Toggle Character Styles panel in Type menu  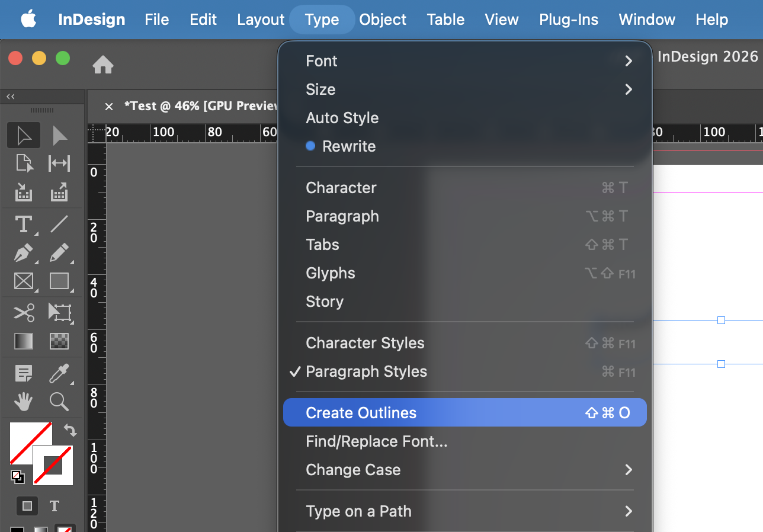coord(465,343)
